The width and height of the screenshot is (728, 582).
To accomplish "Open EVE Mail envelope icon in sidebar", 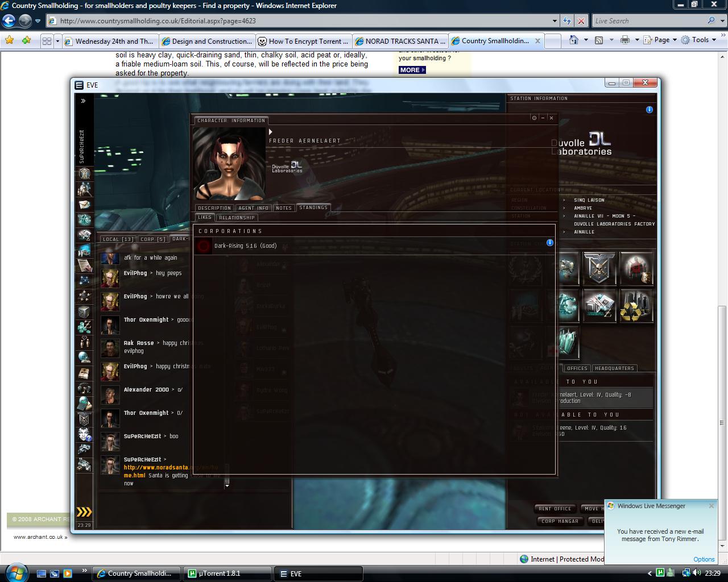I will pyautogui.click(x=84, y=205).
